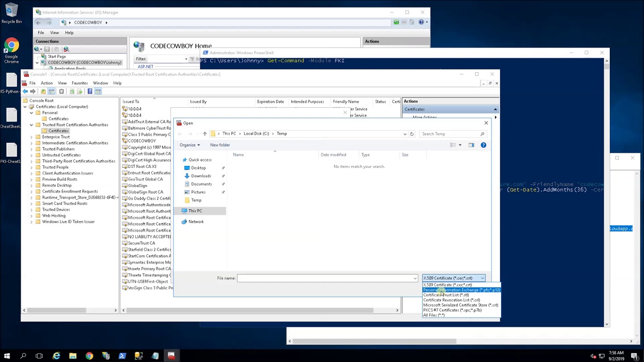Toggle Show/Hide Action Pane icon in Console1

point(98,92)
